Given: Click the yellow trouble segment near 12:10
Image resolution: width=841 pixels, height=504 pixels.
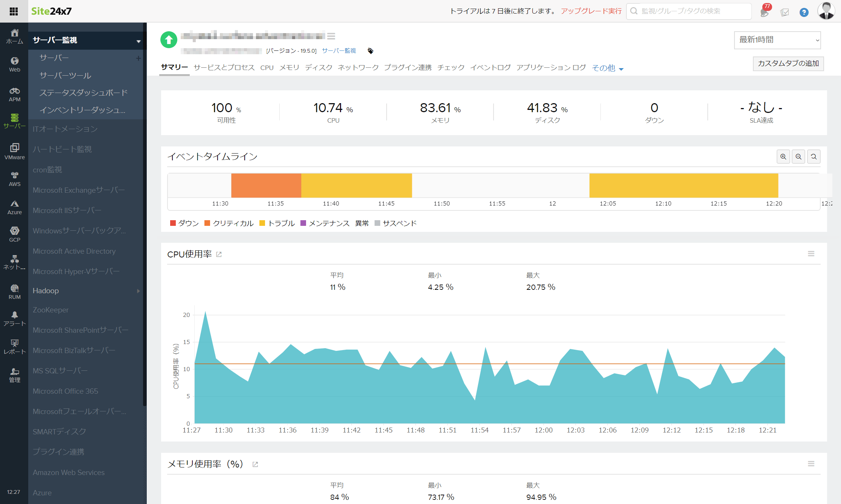Looking at the screenshot, I should (684, 186).
